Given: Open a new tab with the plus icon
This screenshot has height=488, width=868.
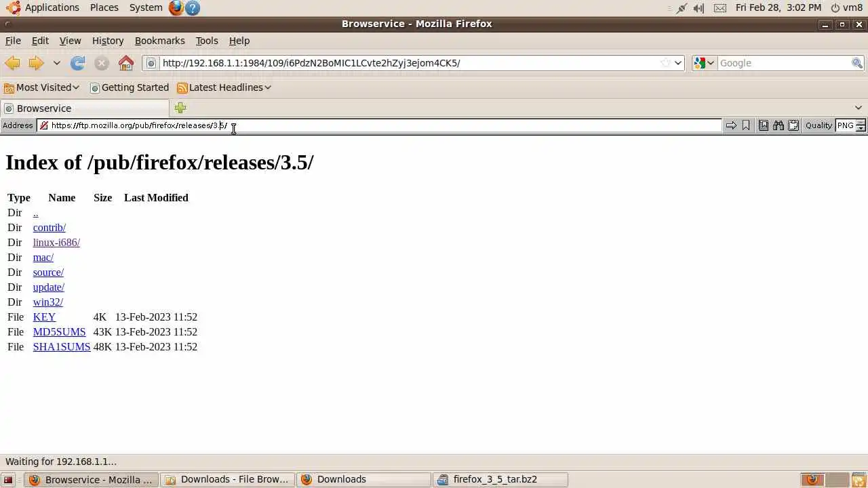Looking at the screenshot, I should 180,108.
